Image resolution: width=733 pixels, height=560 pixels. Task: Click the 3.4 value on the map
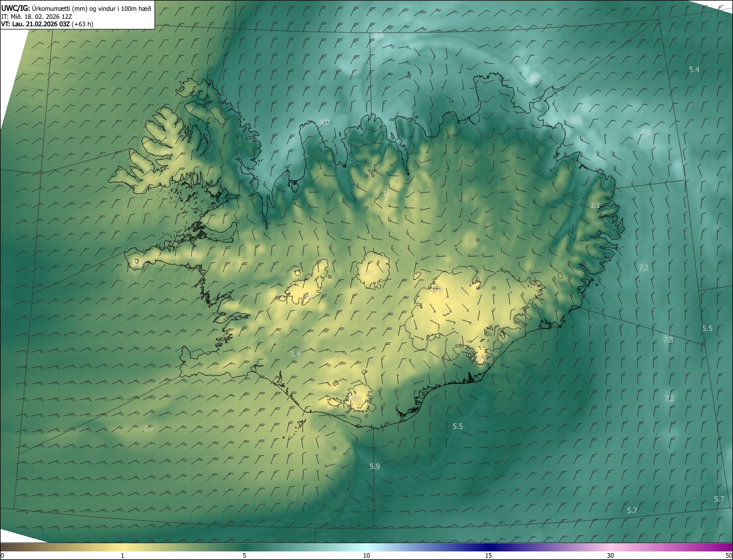[x=295, y=354]
